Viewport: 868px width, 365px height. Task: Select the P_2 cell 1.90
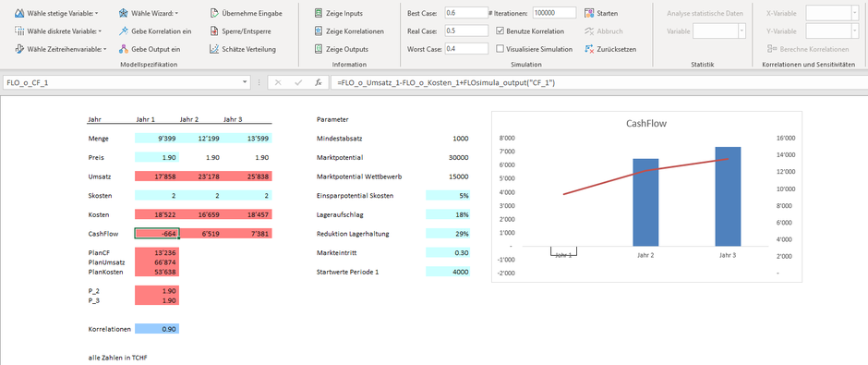[157, 291]
